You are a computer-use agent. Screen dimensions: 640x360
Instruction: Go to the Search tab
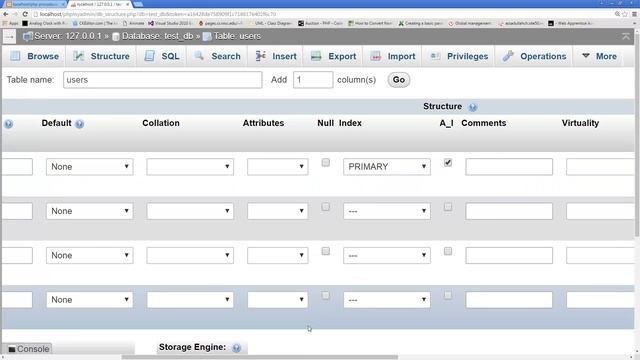(218, 56)
